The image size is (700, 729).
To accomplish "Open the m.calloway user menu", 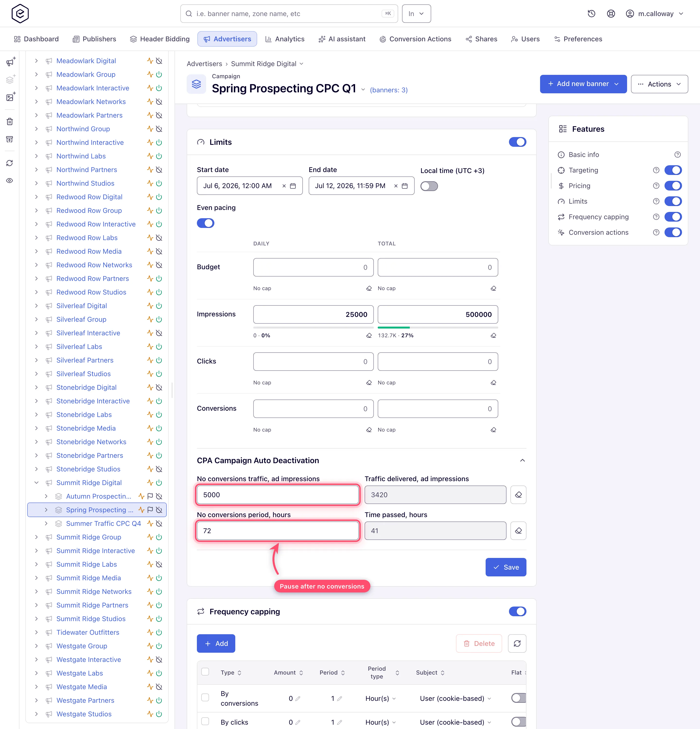I will 655,14.
